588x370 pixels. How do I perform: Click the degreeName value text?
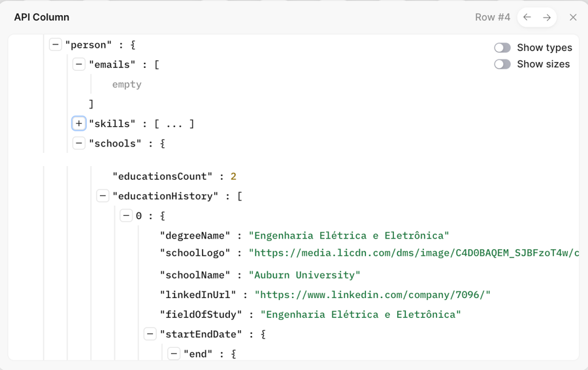click(x=349, y=235)
